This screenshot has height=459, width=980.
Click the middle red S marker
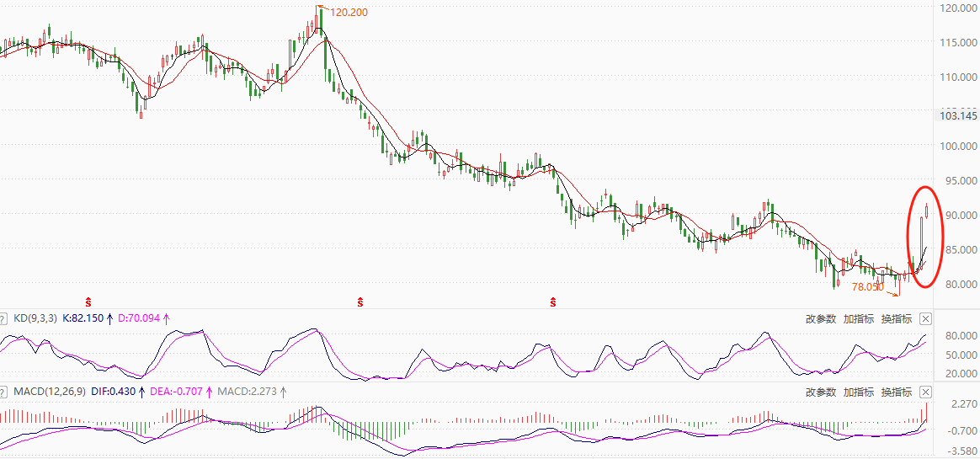(360, 301)
